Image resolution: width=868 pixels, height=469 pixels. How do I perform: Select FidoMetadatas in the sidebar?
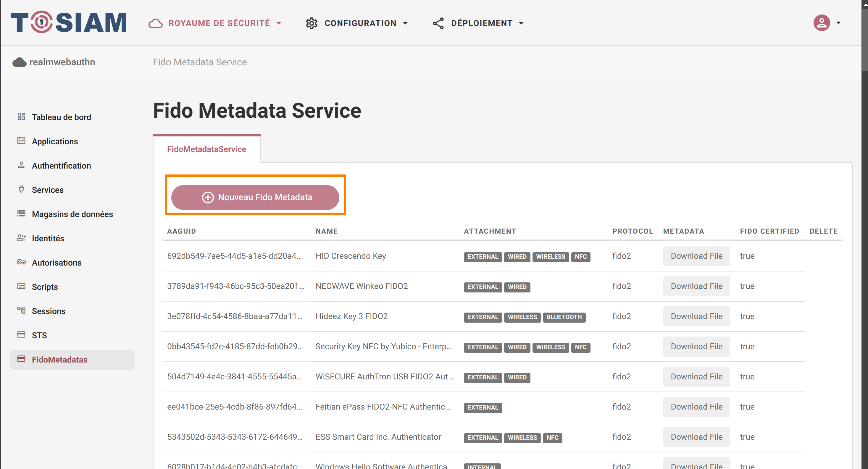click(72, 360)
